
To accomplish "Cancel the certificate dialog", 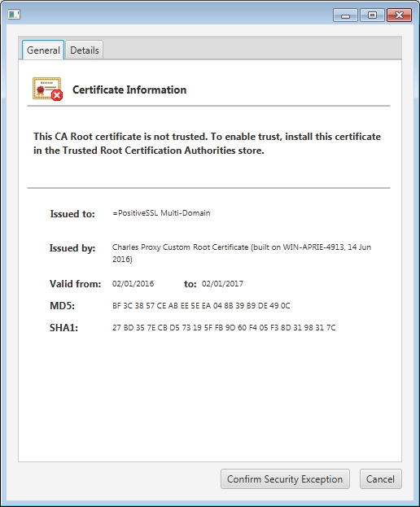I will (x=381, y=479).
